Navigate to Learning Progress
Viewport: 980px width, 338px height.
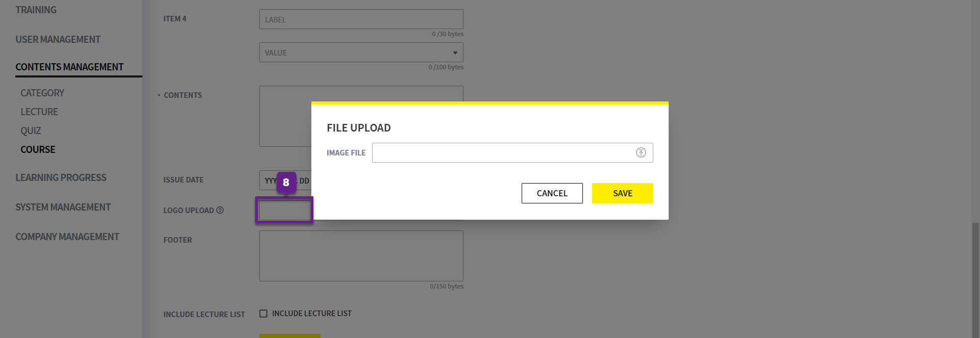tap(61, 177)
